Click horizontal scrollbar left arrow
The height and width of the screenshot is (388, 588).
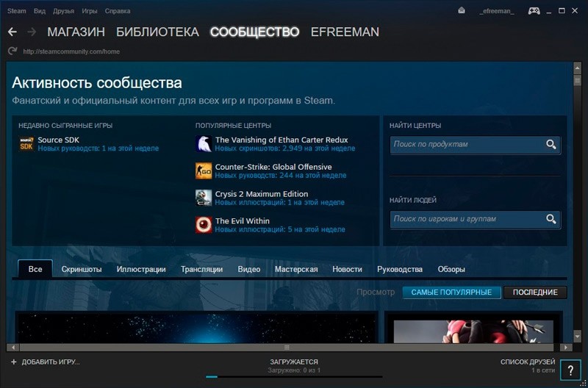13,348
